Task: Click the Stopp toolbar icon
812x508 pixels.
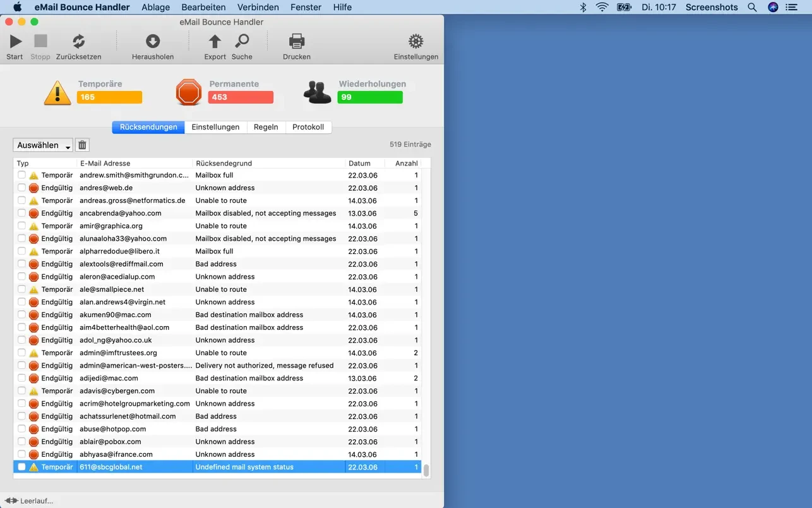Action: click(x=40, y=42)
